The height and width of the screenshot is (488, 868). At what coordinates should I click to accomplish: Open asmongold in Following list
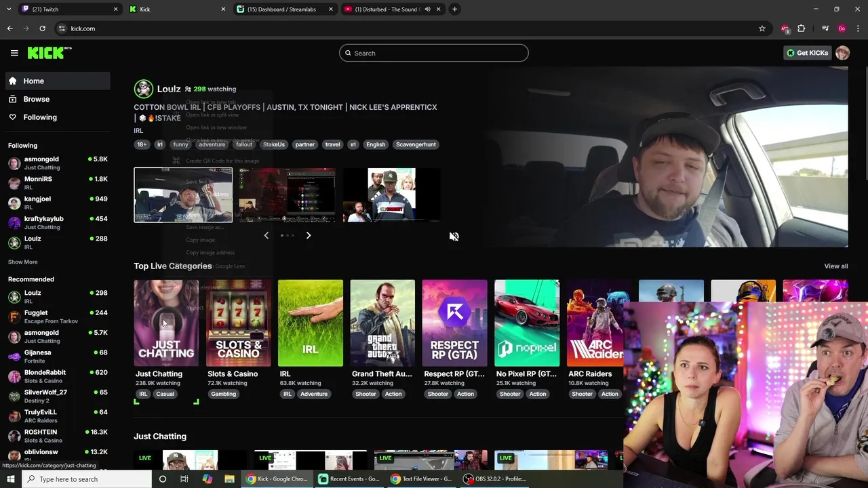pos(57,163)
